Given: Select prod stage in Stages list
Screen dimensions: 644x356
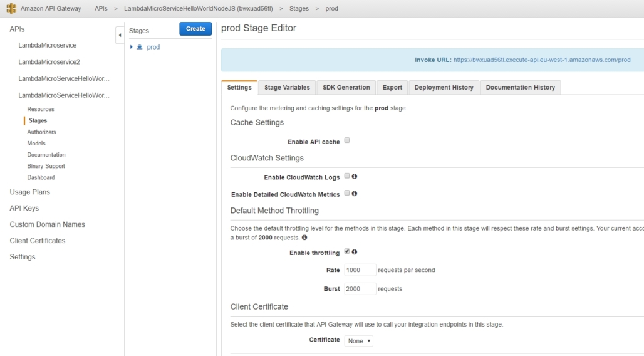Looking at the screenshot, I should [x=153, y=47].
